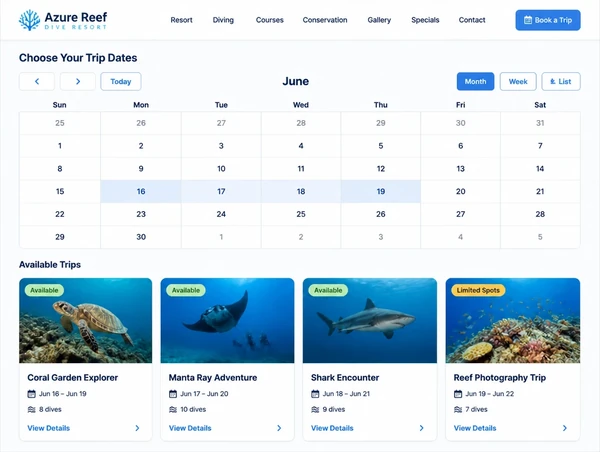Select June 14 on the calendar

coord(540,169)
